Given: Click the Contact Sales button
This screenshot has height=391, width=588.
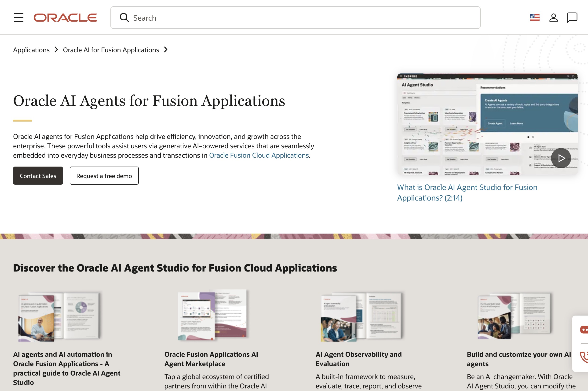Looking at the screenshot, I should click(x=38, y=176).
